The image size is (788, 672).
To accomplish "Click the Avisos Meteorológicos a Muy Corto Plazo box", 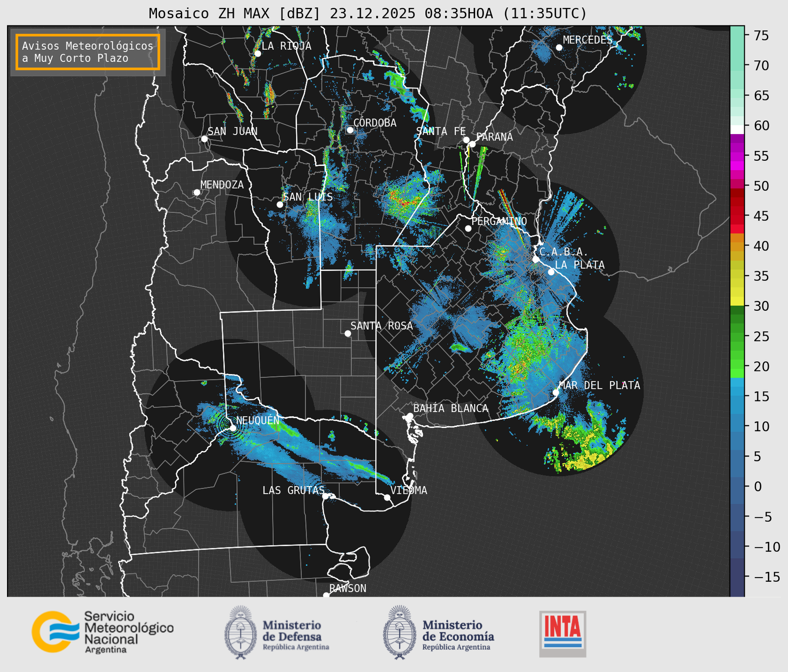I will pyautogui.click(x=88, y=52).
